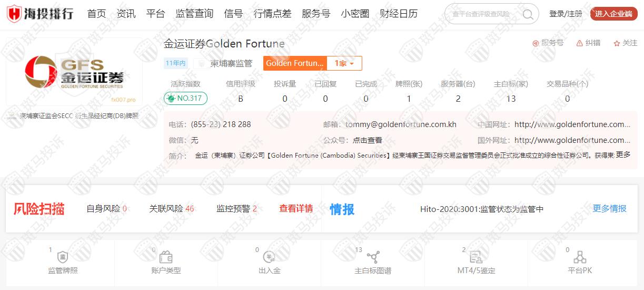This screenshot has height=290, width=644.
Task: Click the 进入企业端 button
Action: tap(613, 14)
